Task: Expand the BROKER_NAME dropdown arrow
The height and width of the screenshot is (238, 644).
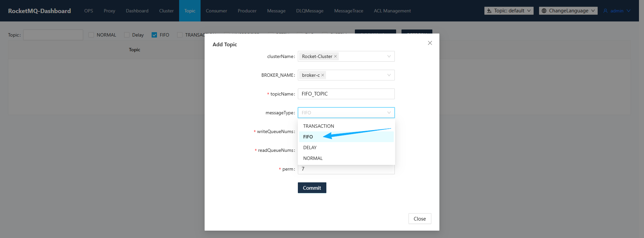Action: [x=389, y=75]
